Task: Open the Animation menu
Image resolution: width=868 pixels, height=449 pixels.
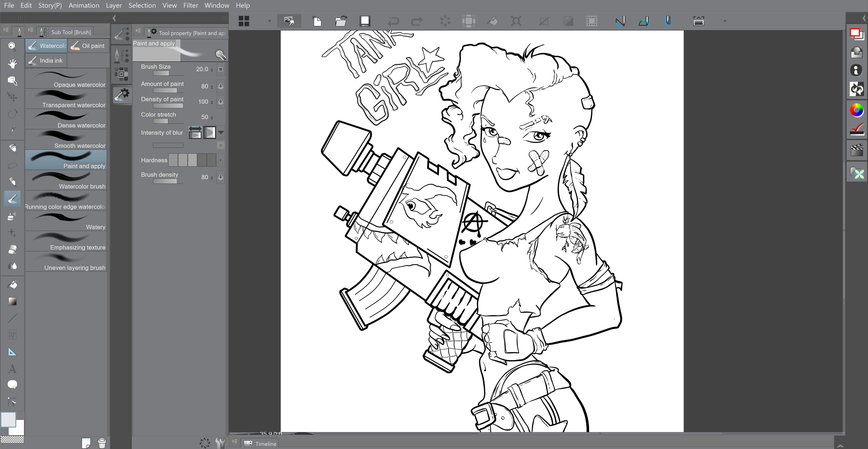Action: click(84, 5)
